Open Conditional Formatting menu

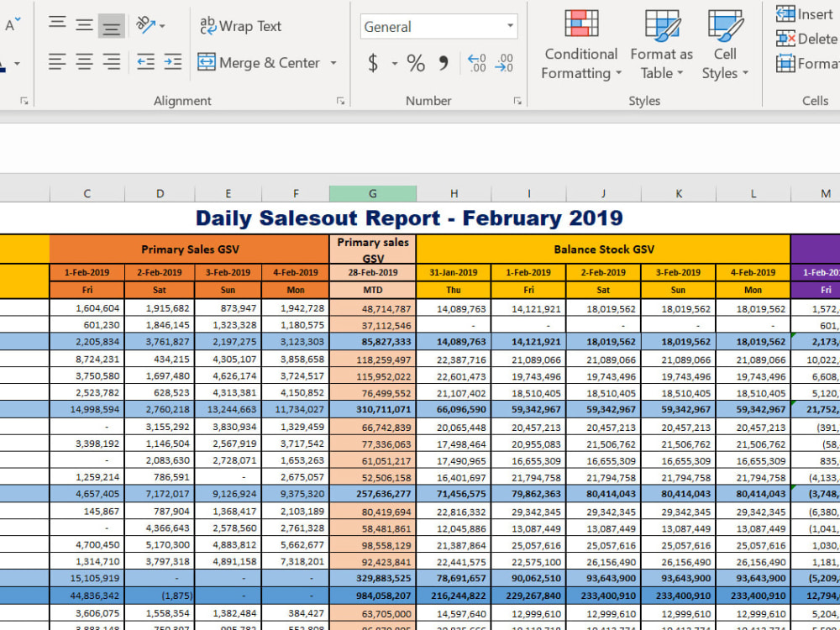[581, 45]
